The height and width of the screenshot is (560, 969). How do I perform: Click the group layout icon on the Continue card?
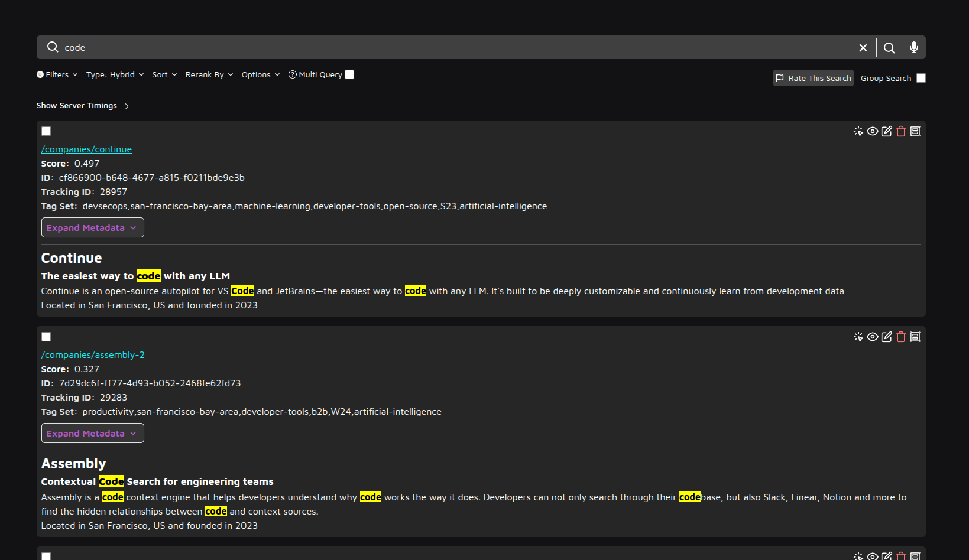click(x=915, y=131)
